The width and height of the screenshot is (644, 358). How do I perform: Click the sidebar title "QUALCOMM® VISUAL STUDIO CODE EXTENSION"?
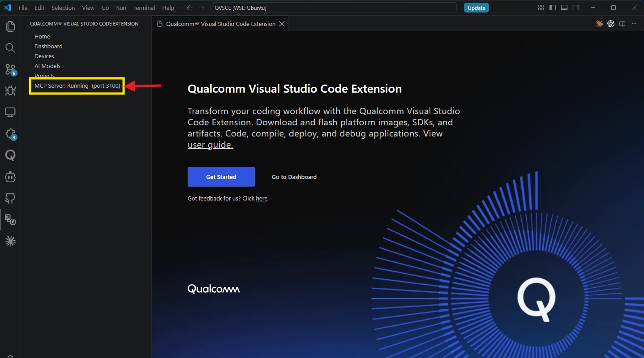(84, 24)
